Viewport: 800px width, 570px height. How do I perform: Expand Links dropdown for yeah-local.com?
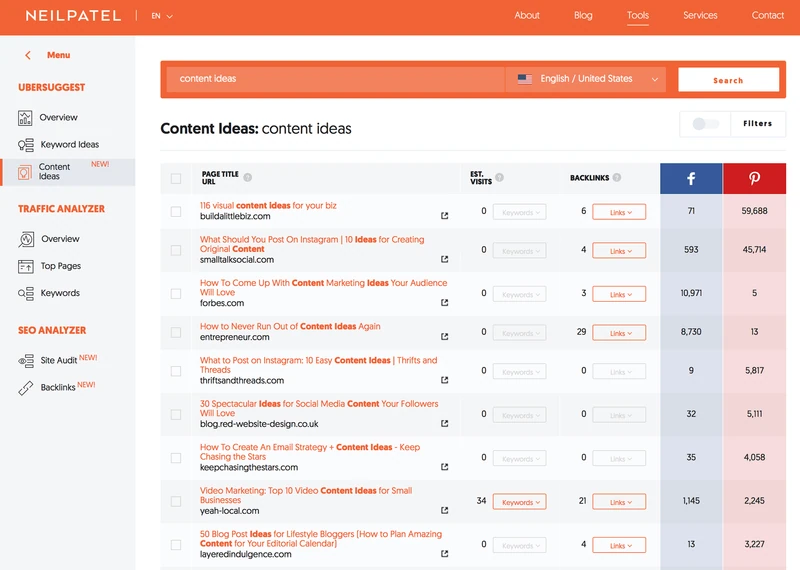(619, 502)
